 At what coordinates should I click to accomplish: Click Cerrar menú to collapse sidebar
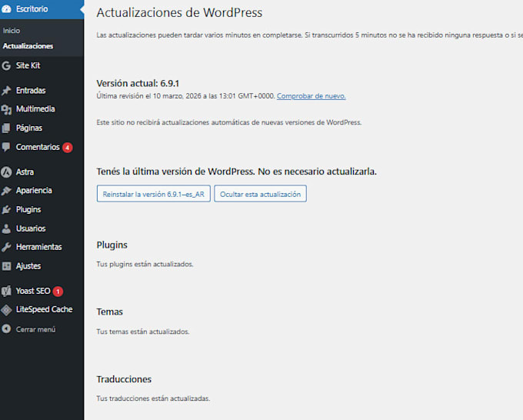point(35,329)
